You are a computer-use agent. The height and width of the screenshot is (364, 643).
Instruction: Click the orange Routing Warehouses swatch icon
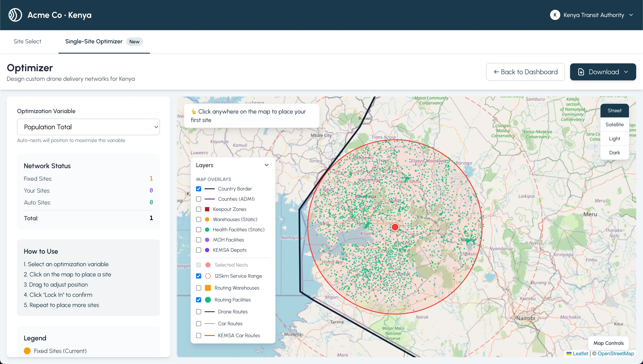point(208,288)
